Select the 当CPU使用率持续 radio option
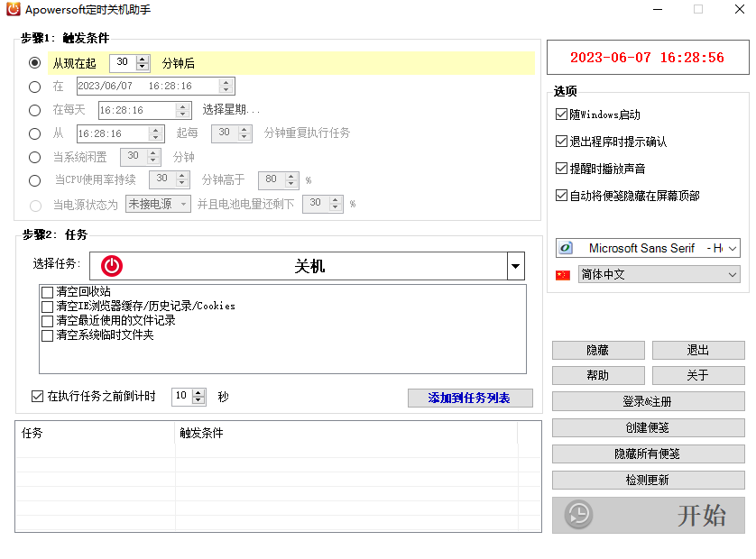The image size is (756, 559). coord(34,180)
